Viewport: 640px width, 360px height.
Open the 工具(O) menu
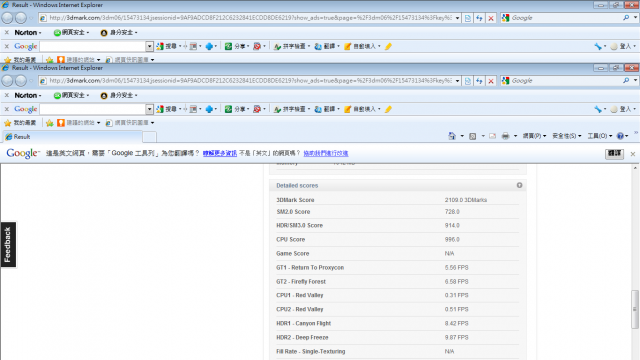coord(600,136)
